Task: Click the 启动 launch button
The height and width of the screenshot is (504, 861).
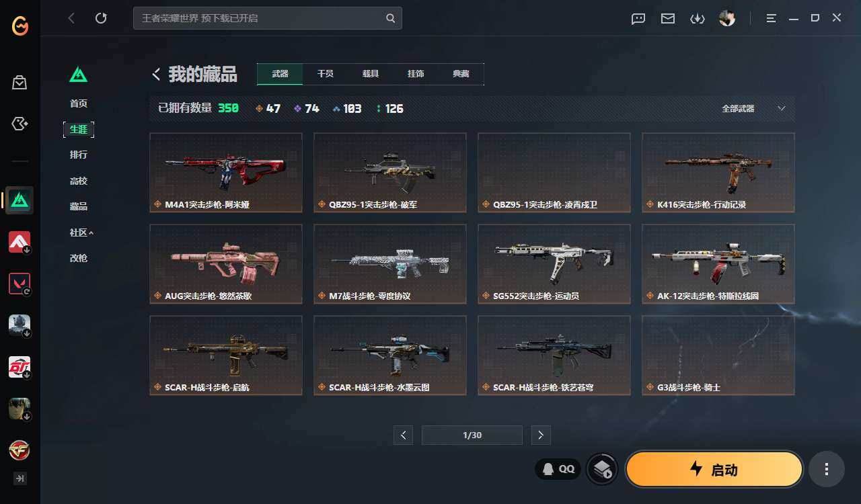Action: 714,469
